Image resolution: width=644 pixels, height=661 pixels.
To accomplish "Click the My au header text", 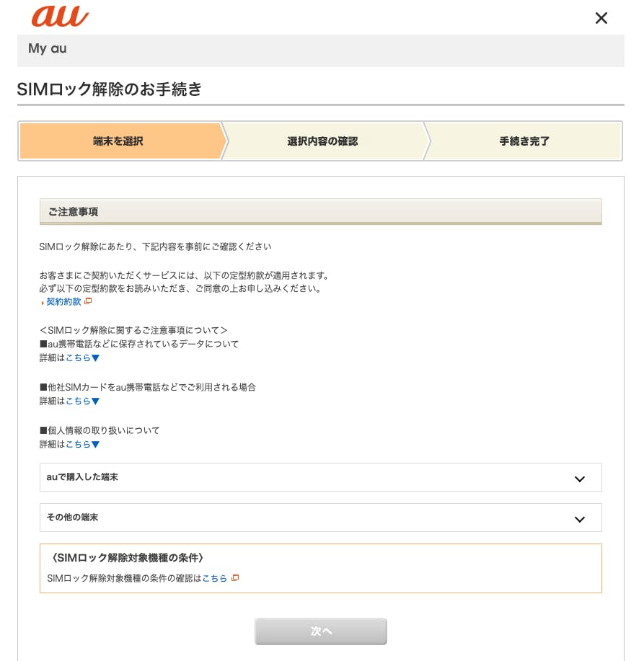I will point(47,48).
